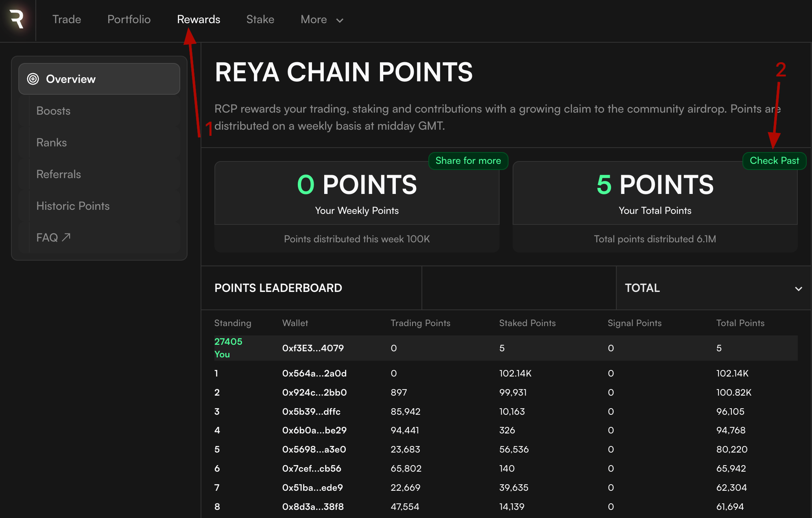Expand the TOTAL leaderboard dropdown

click(714, 288)
